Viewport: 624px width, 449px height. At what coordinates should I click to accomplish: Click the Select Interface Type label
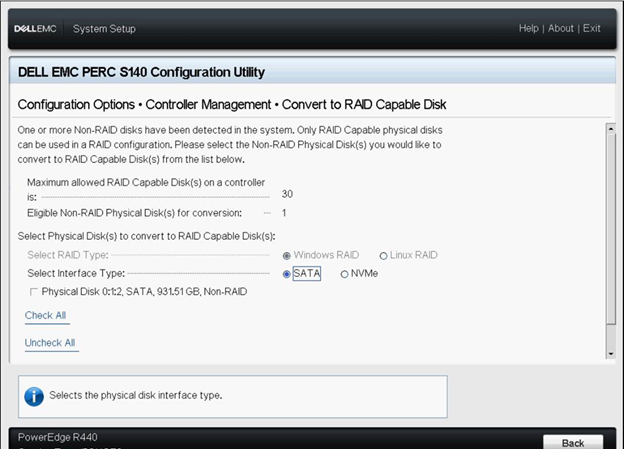76,273
